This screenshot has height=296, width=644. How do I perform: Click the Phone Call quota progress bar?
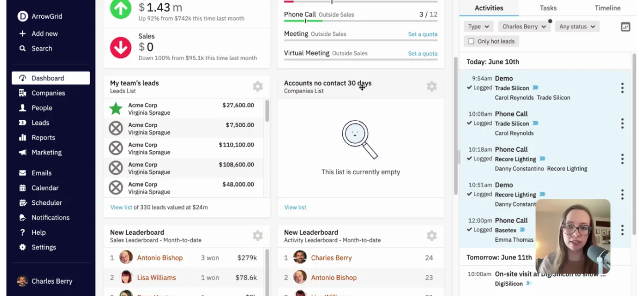tap(361, 21)
